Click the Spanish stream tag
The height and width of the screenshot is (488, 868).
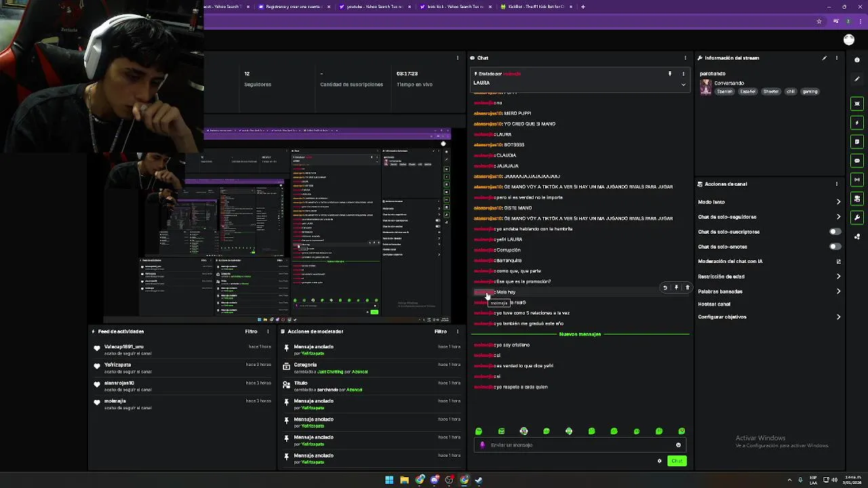(x=725, y=91)
